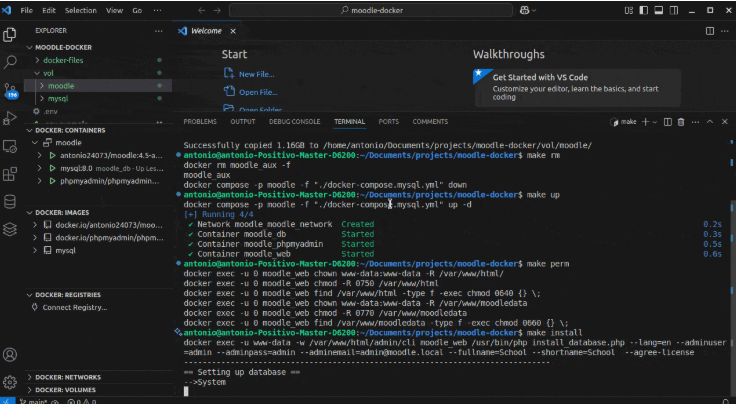This screenshot has height=404, width=736.
Task: Expand the Docker Networks section
Action: 68,377
